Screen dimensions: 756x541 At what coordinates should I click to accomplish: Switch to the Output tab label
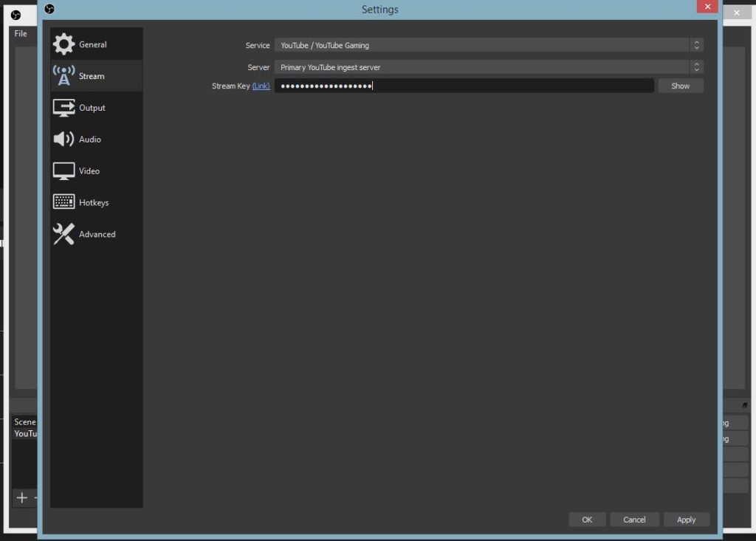click(92, 108)
